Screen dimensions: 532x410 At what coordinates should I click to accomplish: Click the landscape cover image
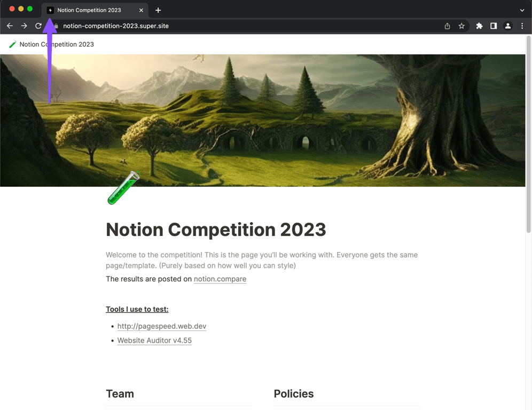click(263, 121)
